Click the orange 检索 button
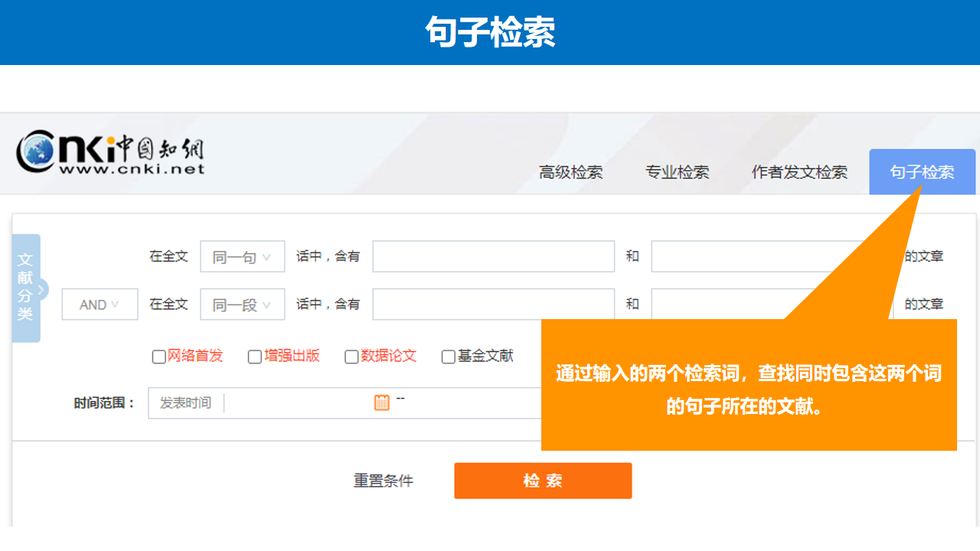Image resolution: width=980 pixels, height=551 pixels. (x=543, y=481)
